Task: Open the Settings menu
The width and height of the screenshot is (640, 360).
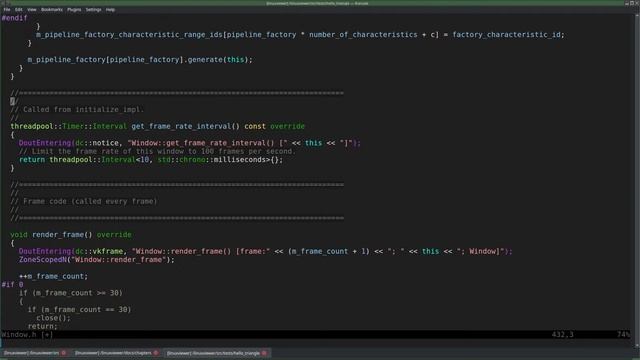Action: click(x=93, y=9)
